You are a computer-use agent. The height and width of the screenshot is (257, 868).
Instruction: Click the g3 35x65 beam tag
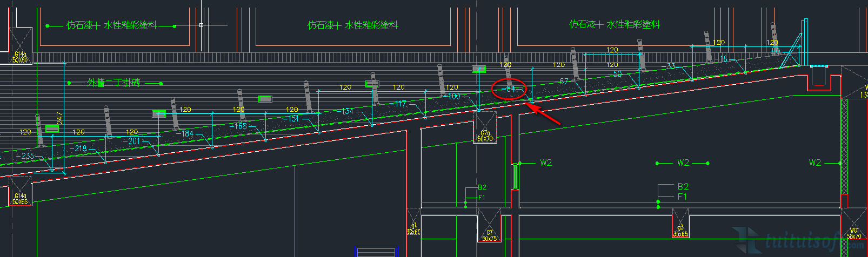point(680,231)
